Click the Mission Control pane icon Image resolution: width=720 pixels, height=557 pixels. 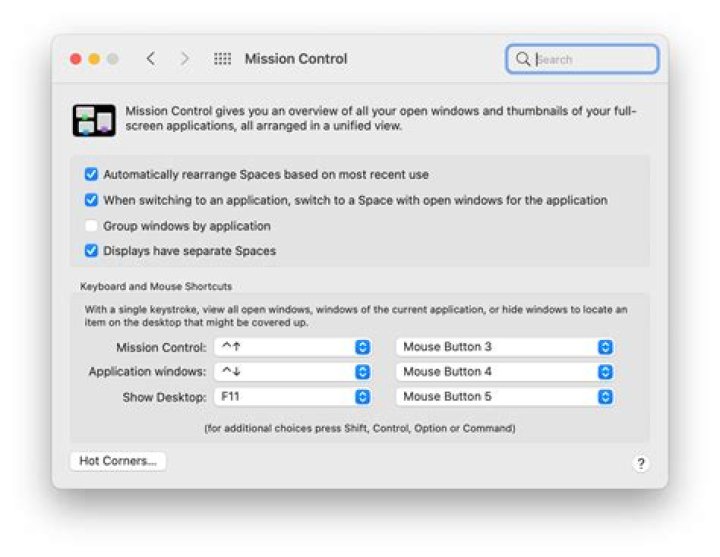94,120
